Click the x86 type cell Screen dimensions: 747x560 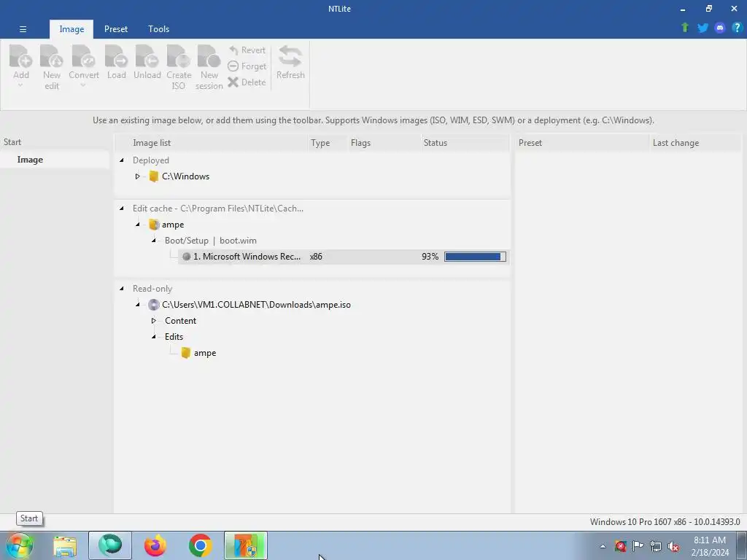[316, 257]
